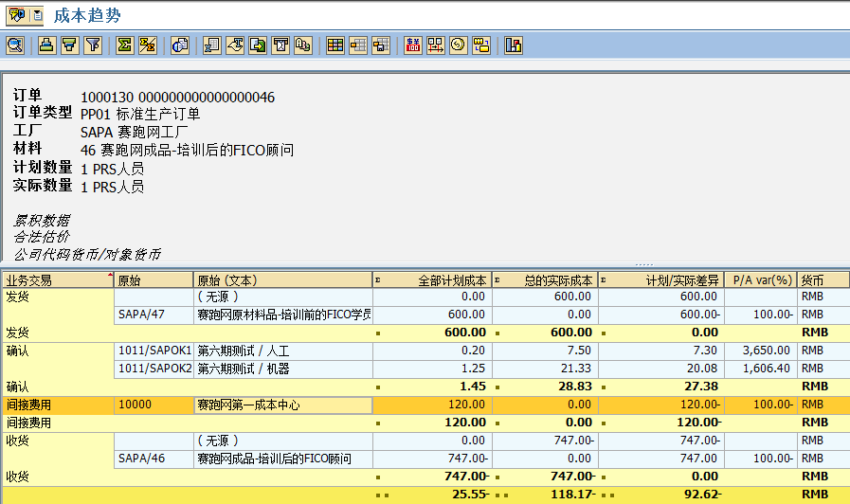
Task: Click the red currency ¥100 icon
Action: tap(412, 45)
